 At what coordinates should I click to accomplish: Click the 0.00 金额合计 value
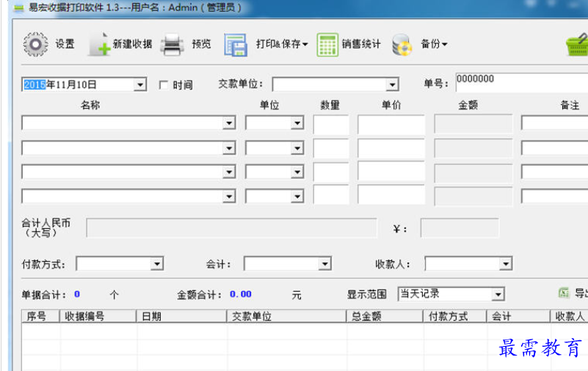[240, 294]
